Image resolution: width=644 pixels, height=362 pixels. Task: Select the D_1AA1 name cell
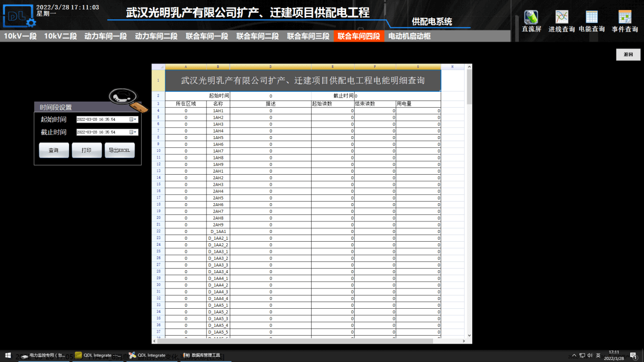(218, 232)
